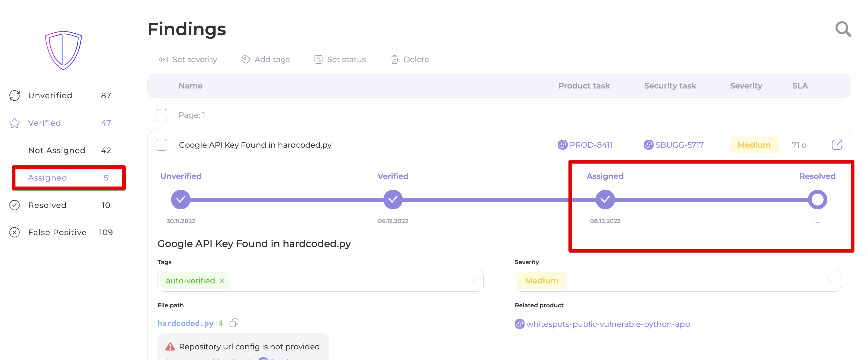868x360 pixels.
Task: Open the search magnifier icon
Action: pyautogui.click(x=843, y=29)
